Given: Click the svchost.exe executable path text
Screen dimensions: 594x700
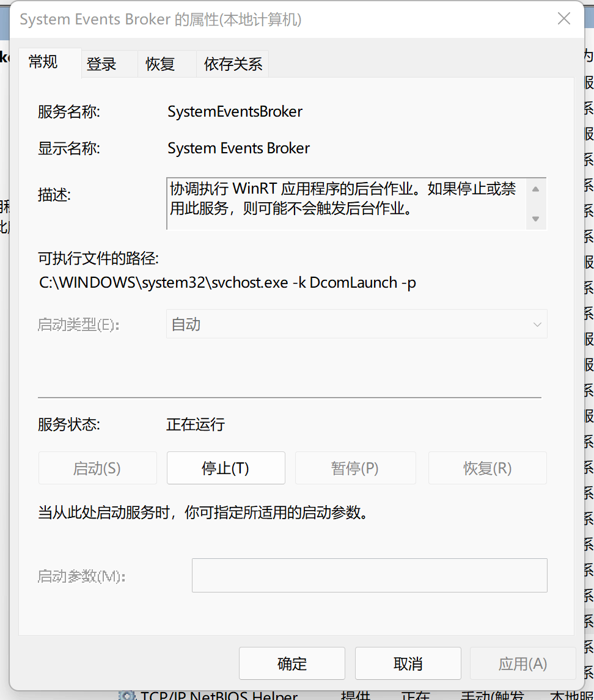Looking at the screenshot, I should tap(227, 283).
